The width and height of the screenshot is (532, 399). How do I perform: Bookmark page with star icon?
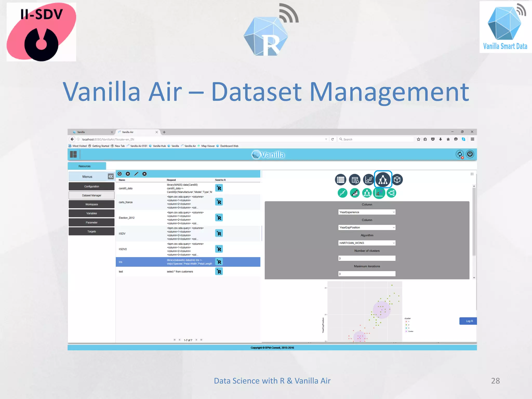point(418,139)
